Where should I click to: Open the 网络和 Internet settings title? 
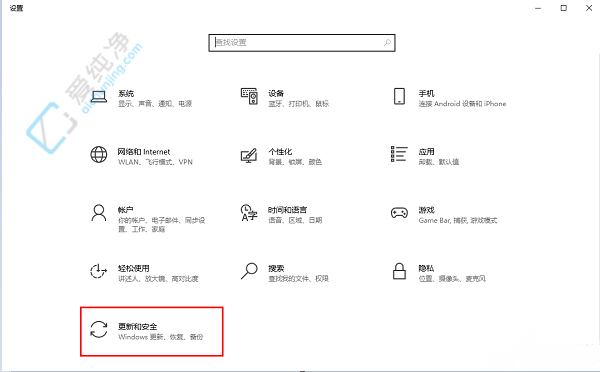coord(144,152)
